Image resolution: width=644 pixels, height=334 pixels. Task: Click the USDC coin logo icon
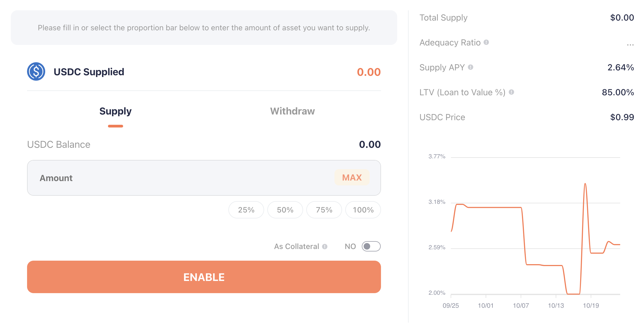[x=36, y=72]
